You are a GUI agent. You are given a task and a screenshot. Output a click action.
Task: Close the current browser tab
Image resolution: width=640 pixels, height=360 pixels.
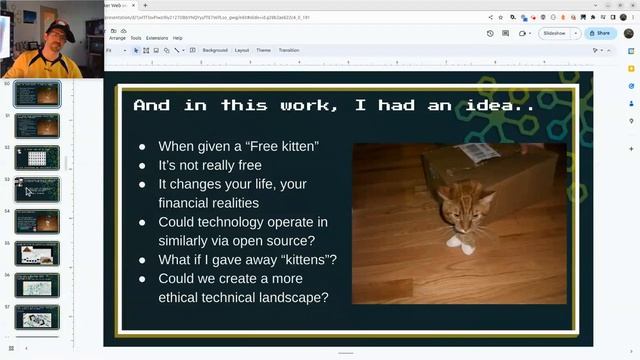click(x=133, y=5)
